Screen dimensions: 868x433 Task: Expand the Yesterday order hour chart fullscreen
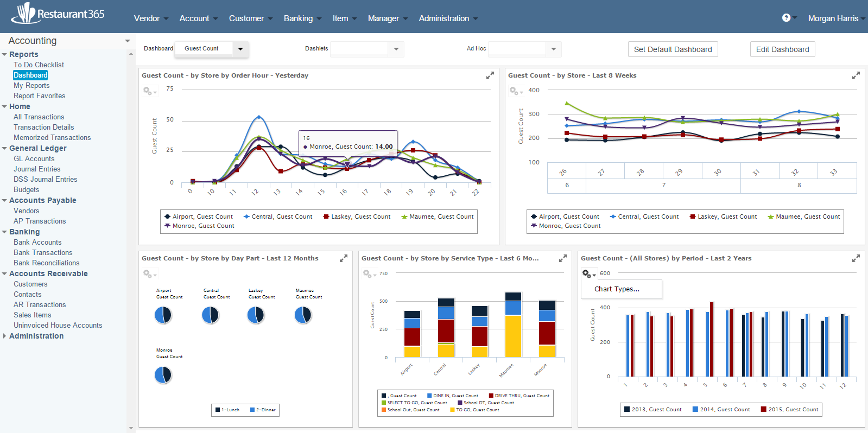(490, 76)
